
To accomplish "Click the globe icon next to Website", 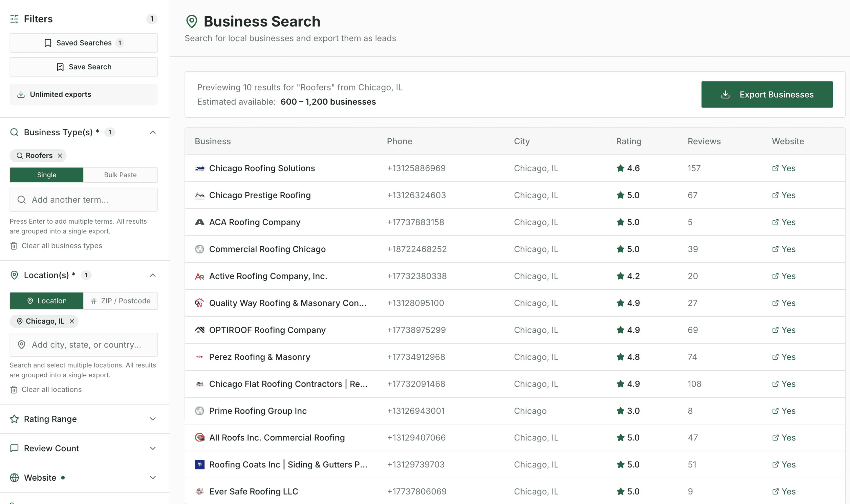I will (x=14, y=477).
